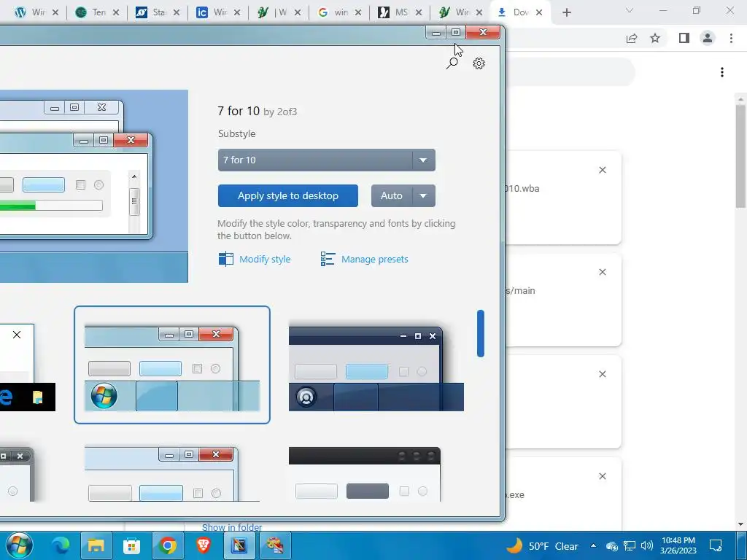This screenshot has height=560, width=747.
Task: Remove the .exe download entry
Action: pyautogui.click(x=602, y=476)
